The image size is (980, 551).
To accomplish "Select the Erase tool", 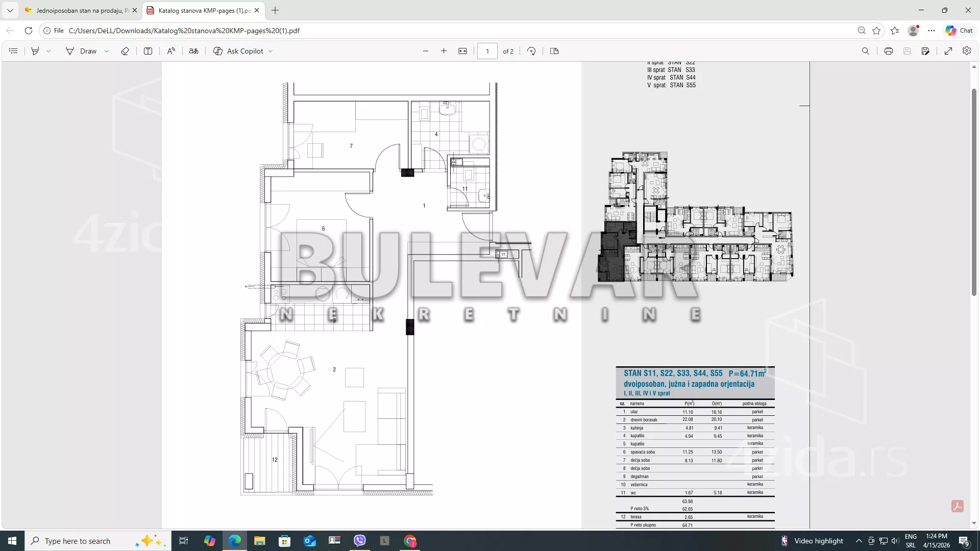I will tap(125, 51).
